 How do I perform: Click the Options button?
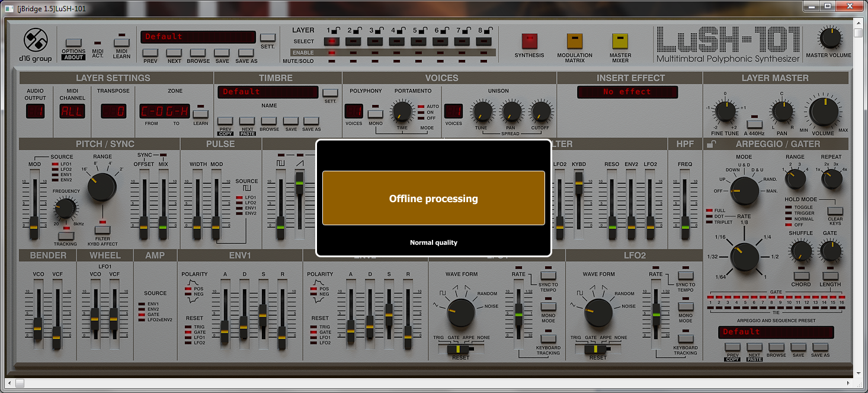tap(73, 43)
